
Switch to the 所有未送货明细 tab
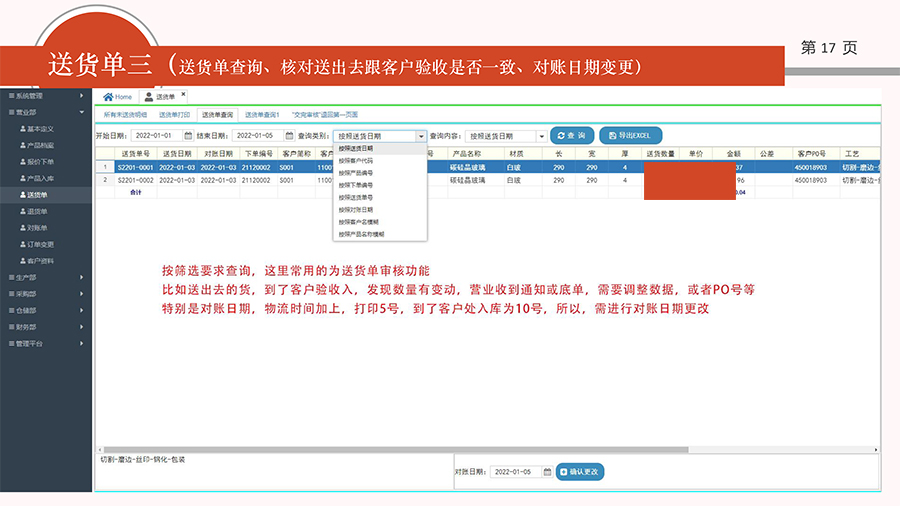tap(125, 115)
